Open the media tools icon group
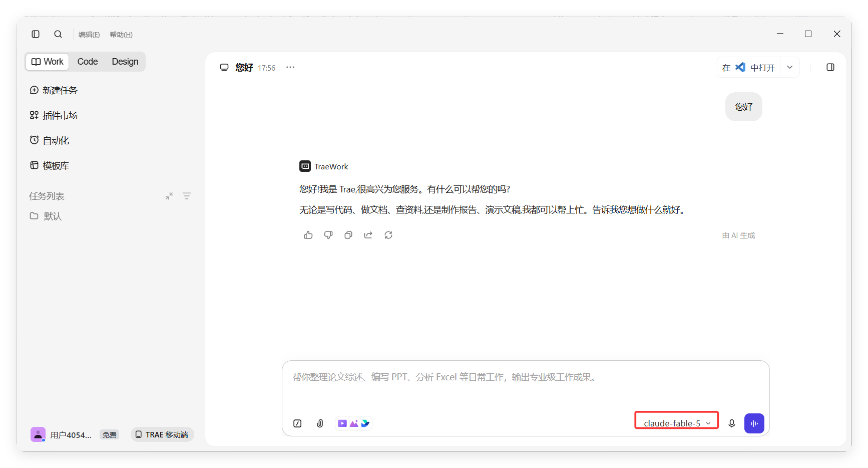 pos(354,423)
